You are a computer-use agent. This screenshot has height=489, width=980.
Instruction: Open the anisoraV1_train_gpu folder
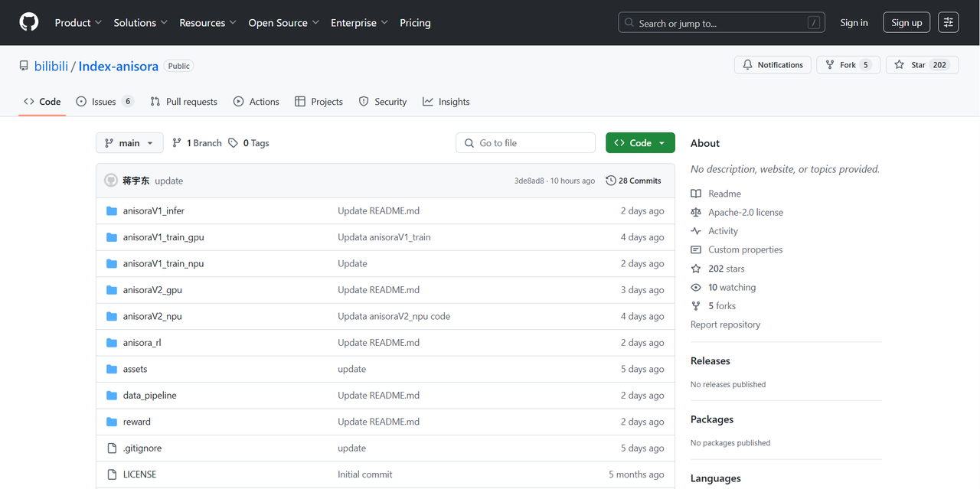click(x=163, y=237)
